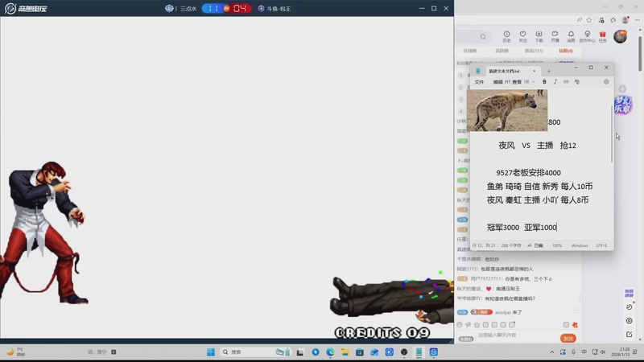Image resolution: width=644 pixels, height=362 pixels.
Task: Click the 100% zoom level in Notepad status bar
Action: 557,245
